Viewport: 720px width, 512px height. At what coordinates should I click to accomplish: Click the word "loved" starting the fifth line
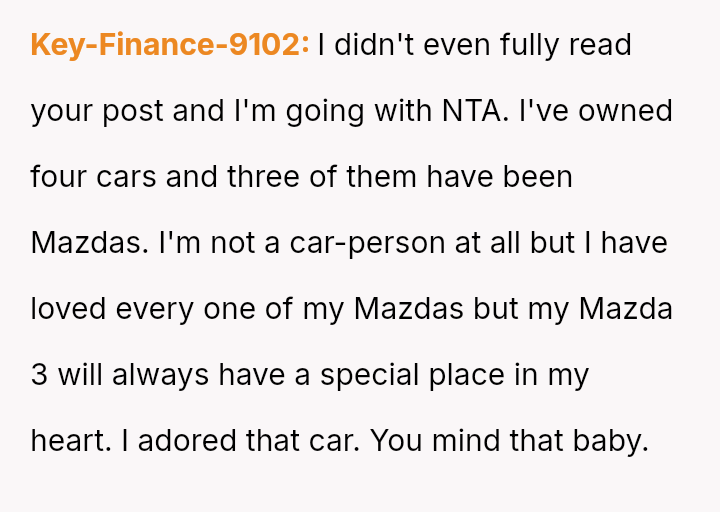click(68, 309)
